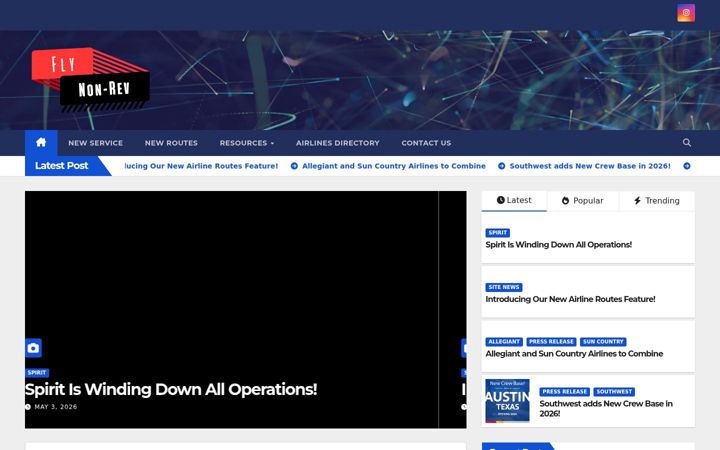The image size is (720, 450).
Task: Switch to the Popular tab
Action: click(582, 201)
